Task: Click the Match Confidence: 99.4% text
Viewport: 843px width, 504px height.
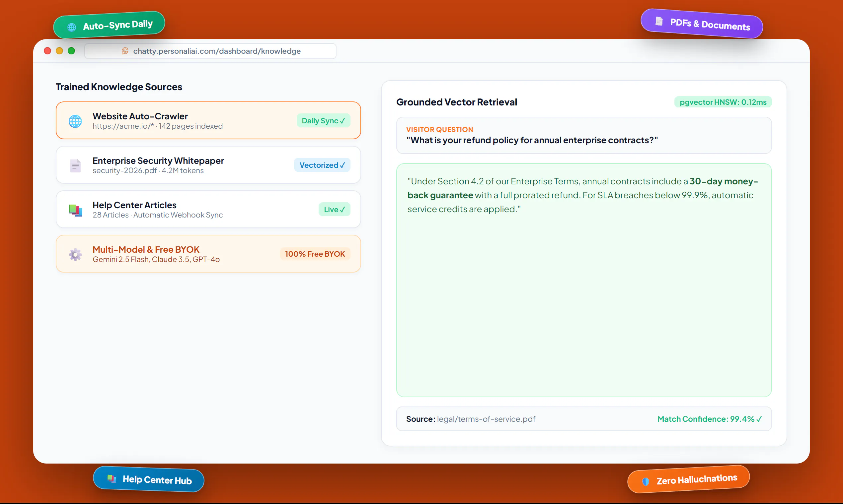Action: click(x=709, y=419)
